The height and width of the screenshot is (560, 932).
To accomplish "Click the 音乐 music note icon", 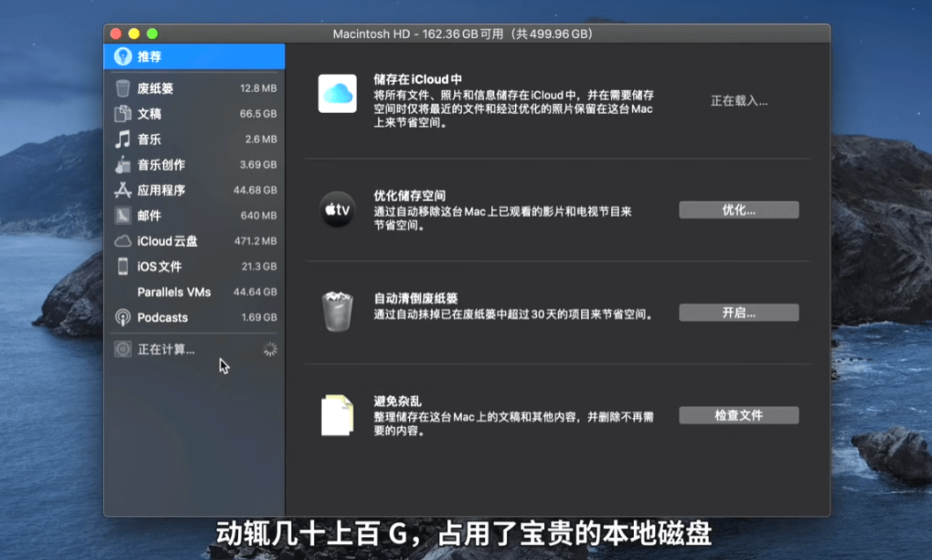I will [123, 139].
